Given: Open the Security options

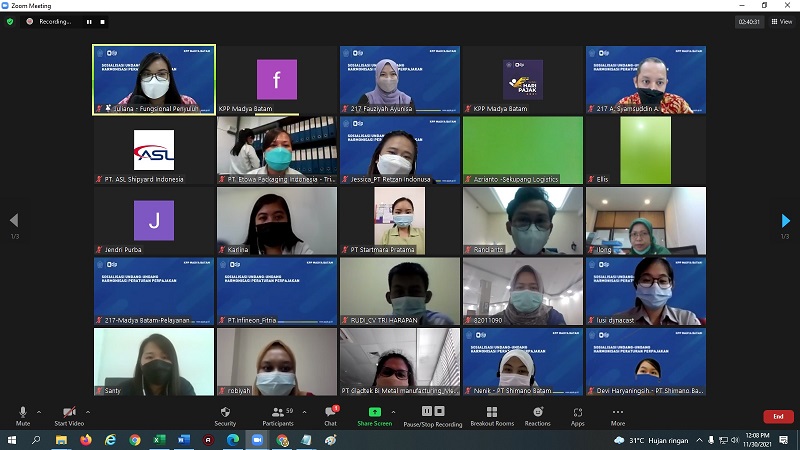Looking at the screenshot, I should point(225,414).
